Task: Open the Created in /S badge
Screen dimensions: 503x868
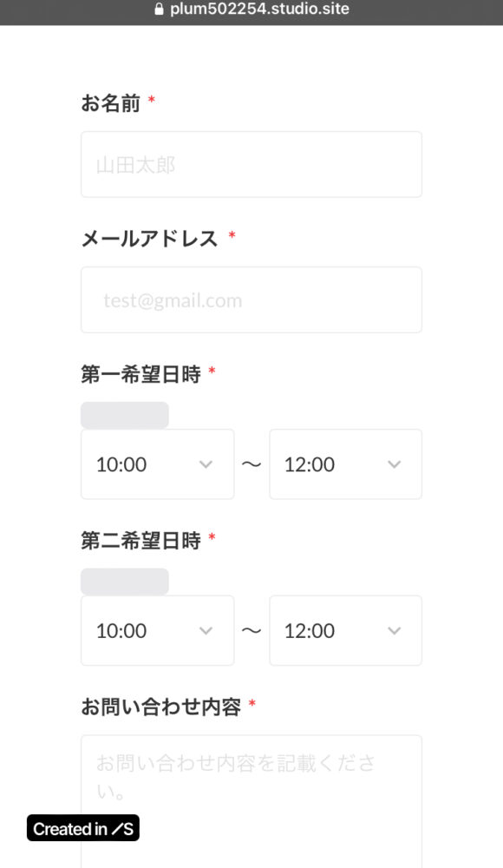Action: click(83, 828)
